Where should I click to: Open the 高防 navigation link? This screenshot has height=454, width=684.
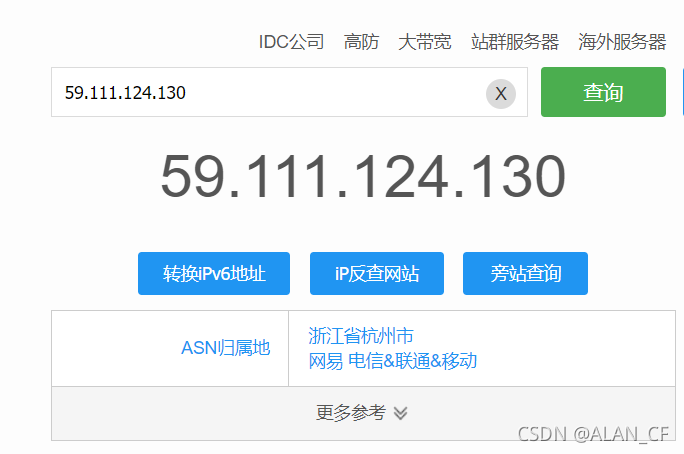pos(361,42)
